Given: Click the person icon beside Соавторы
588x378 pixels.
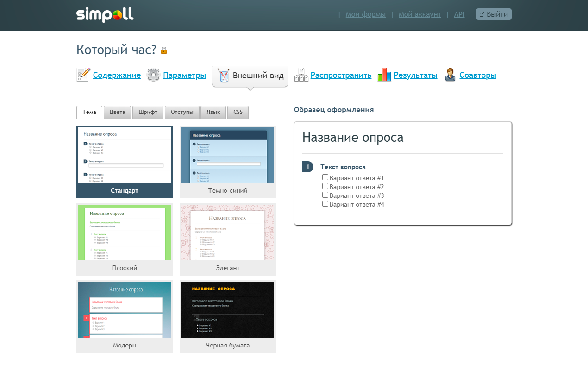Looking at the screenshot, I should pos(449,74).
